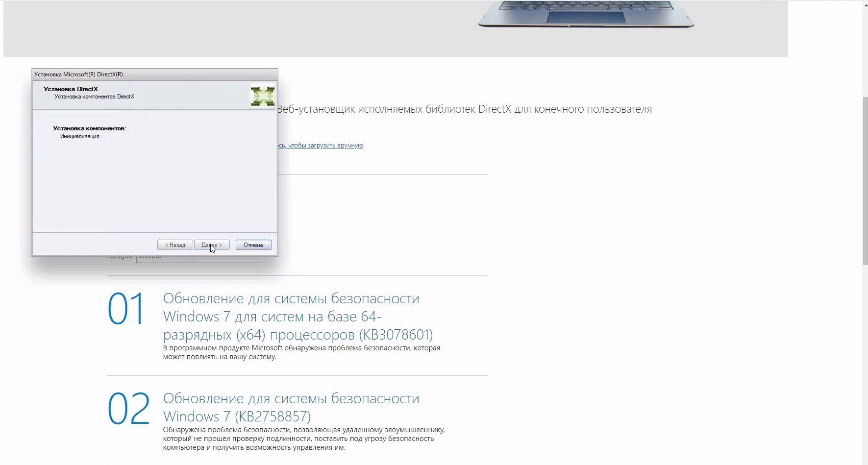Click the DirectX logo icon in installer header
The width and height of the screenshot is (868, 465).
pyautogui.click(x=262, y=96)
